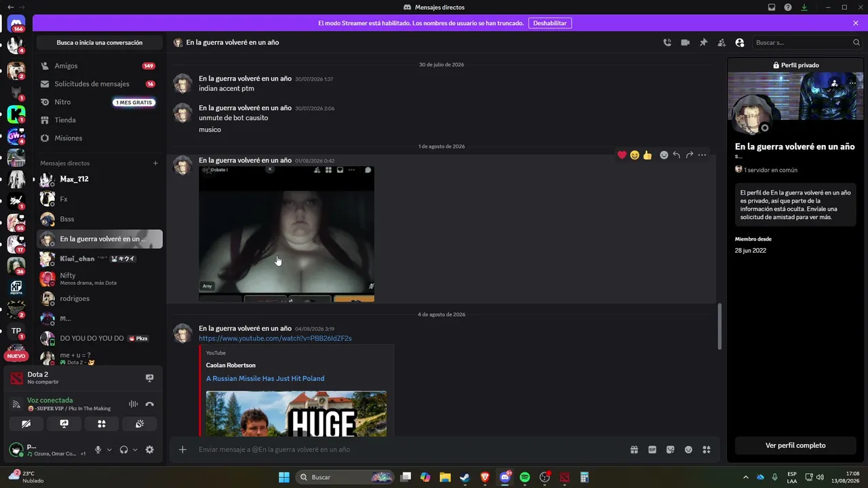The image size is (868, 488).
Task: Toggle deafen with the headphones button
Action: point(123,449)
